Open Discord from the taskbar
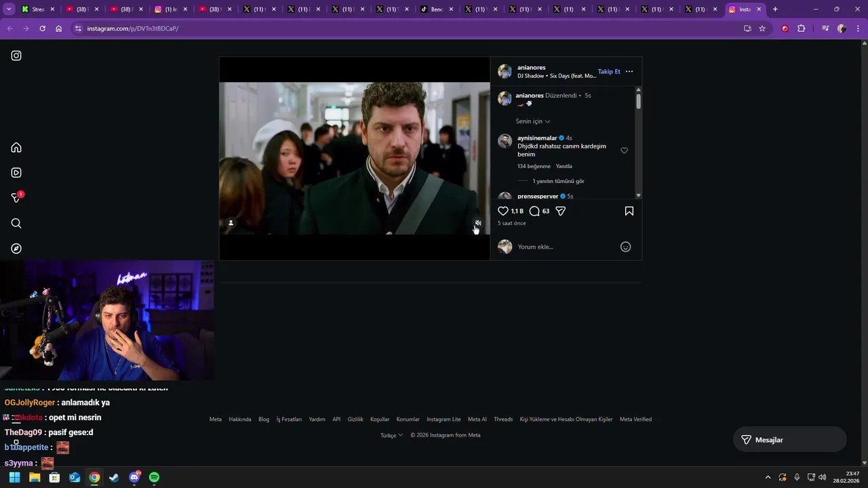 [x=134, y=477]
